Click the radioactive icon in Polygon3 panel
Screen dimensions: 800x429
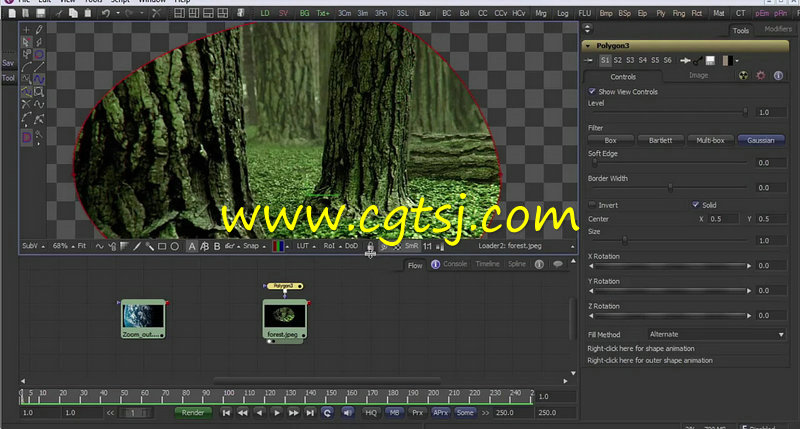coord(743,76)
